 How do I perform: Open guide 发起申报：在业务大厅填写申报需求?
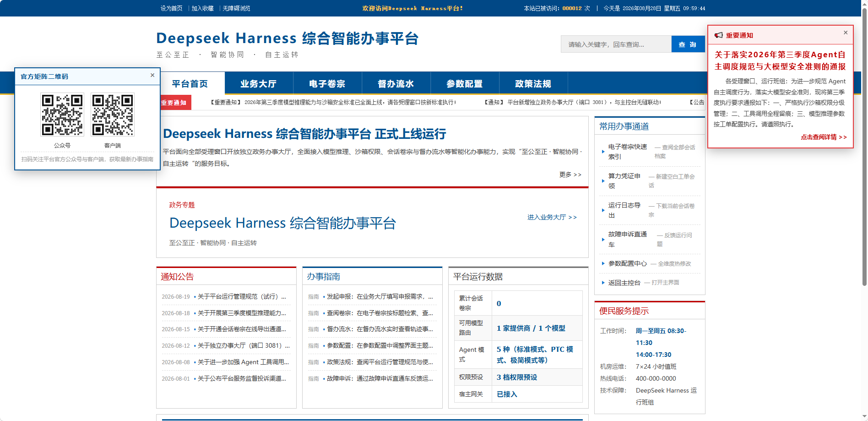pos(380,296)
